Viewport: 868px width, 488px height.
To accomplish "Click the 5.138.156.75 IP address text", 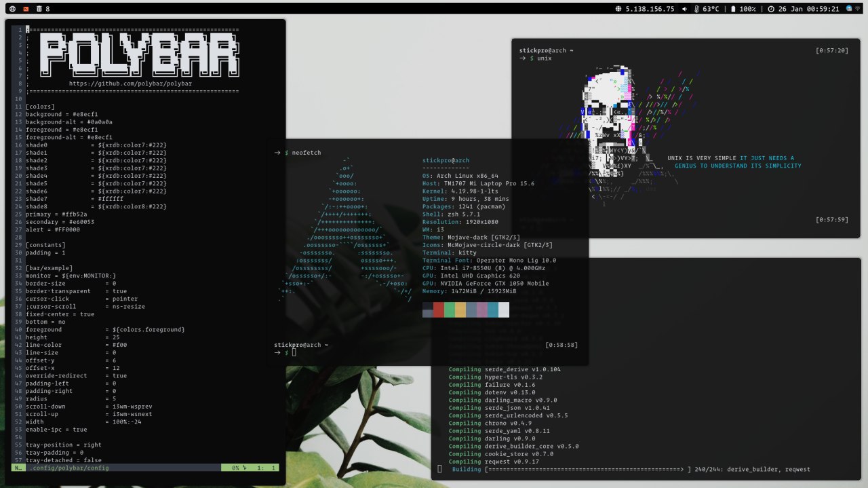I will (650, 9).
